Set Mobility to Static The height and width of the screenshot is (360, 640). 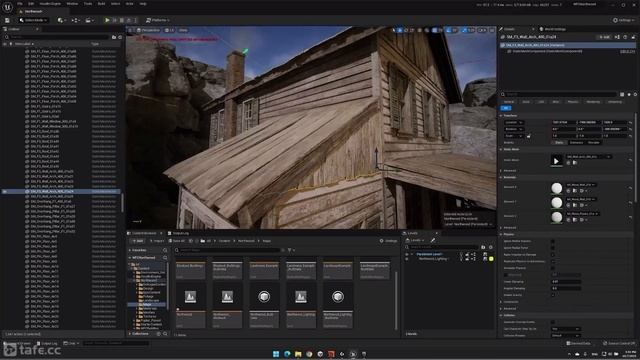pos(559,142)
